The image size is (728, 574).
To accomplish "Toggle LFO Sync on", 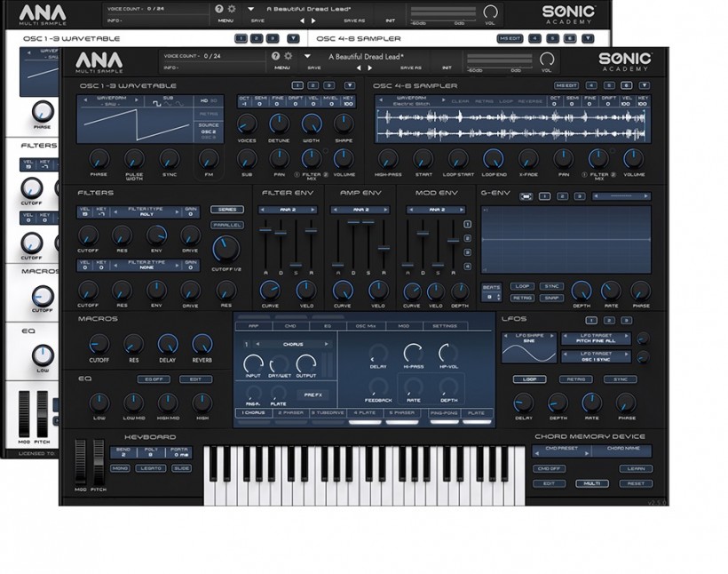I will coord(620,379).
